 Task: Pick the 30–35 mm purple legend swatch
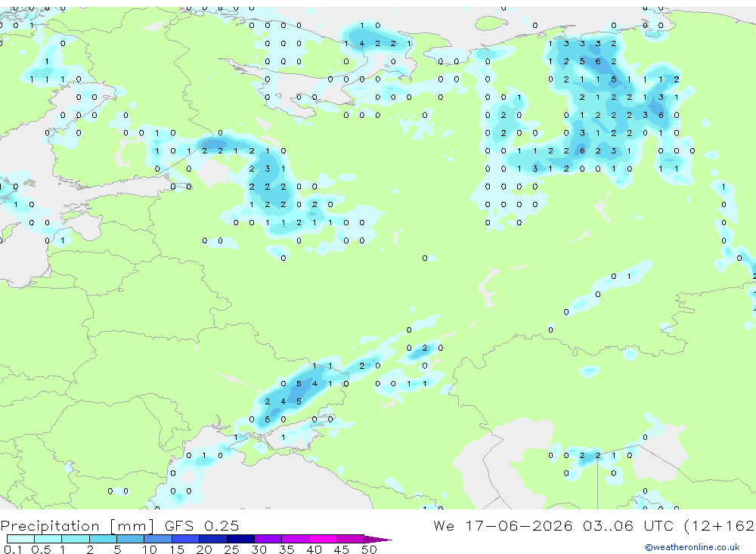click(268, 539)
